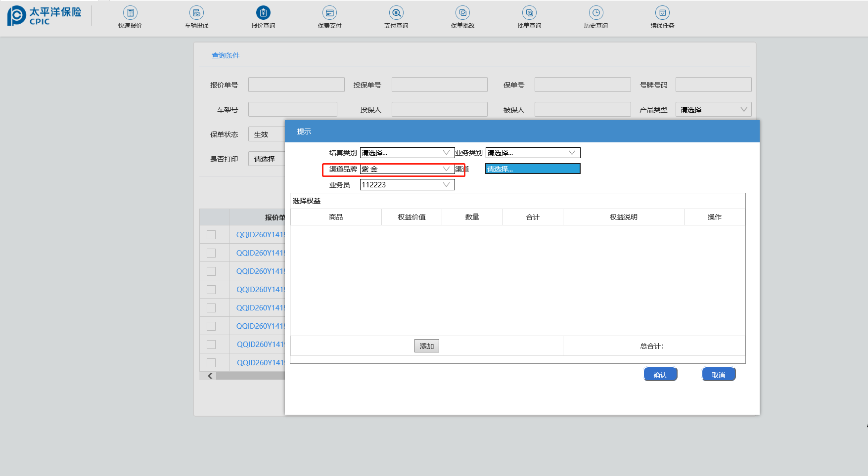Tick the third row checkbox in results table
Screen dimensions: 868x476
tap(211, 271)
